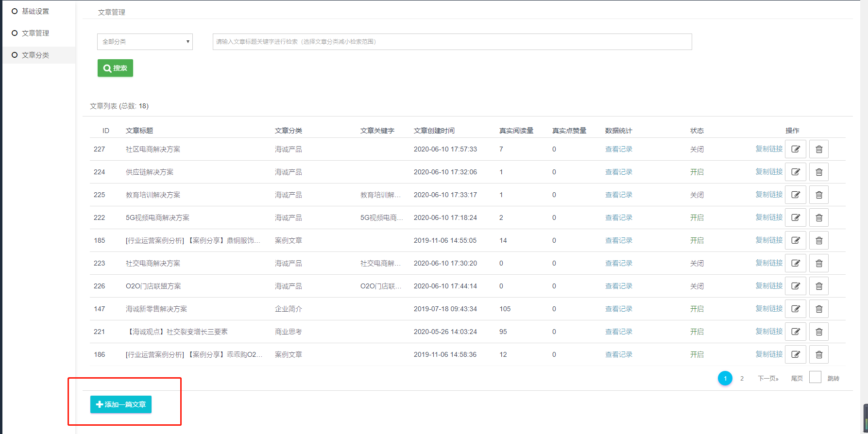This screenshot has width=868, height=434.
Task: Click edit icon for article 221
Action: click(795, 332)
